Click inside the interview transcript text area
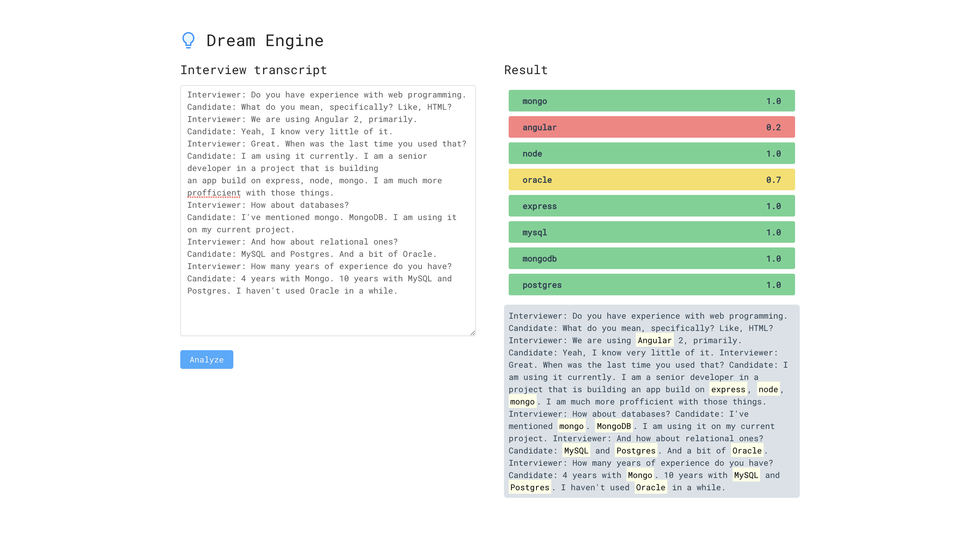The image size is (980, 548). point(328,312)
